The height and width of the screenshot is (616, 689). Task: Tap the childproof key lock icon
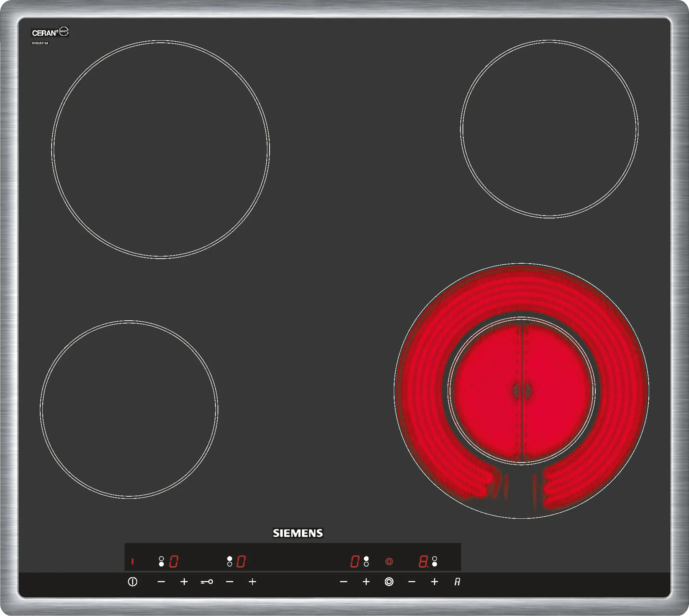[207, 582]
